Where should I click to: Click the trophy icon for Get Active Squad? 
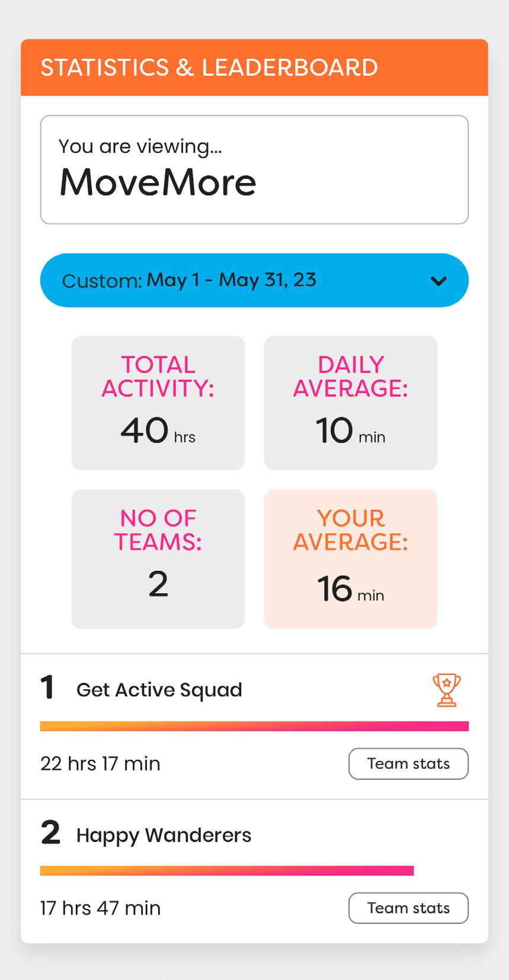pos(446,690)
